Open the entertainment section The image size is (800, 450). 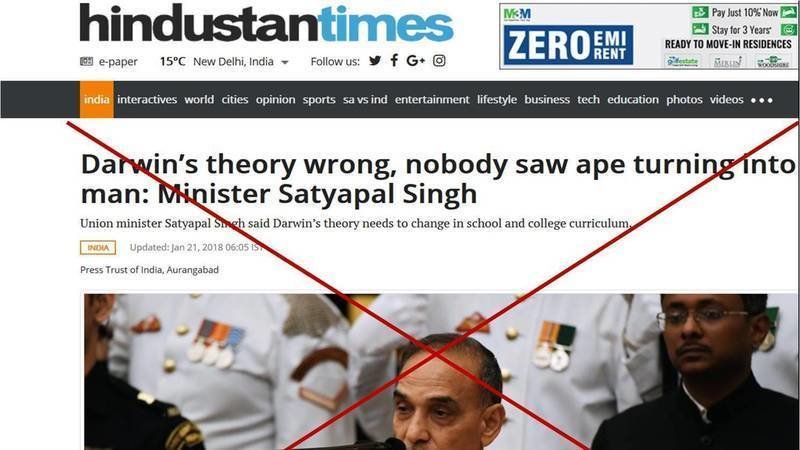[432, 99]
